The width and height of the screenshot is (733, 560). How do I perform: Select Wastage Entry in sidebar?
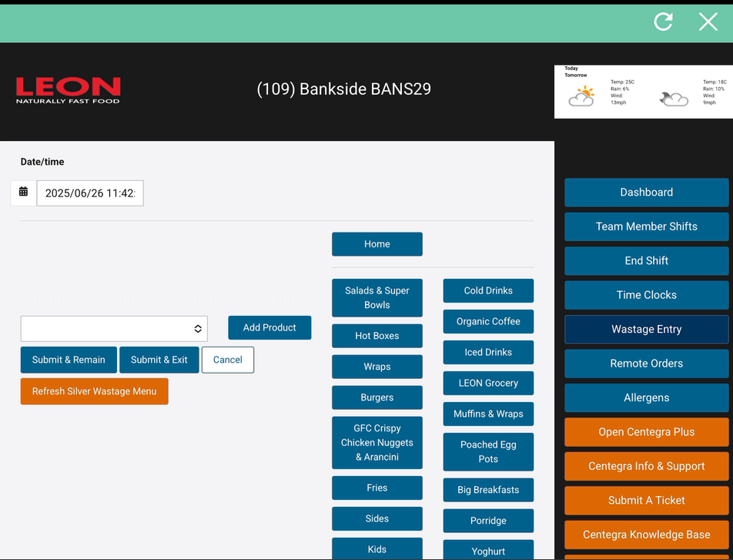[646, 329]
